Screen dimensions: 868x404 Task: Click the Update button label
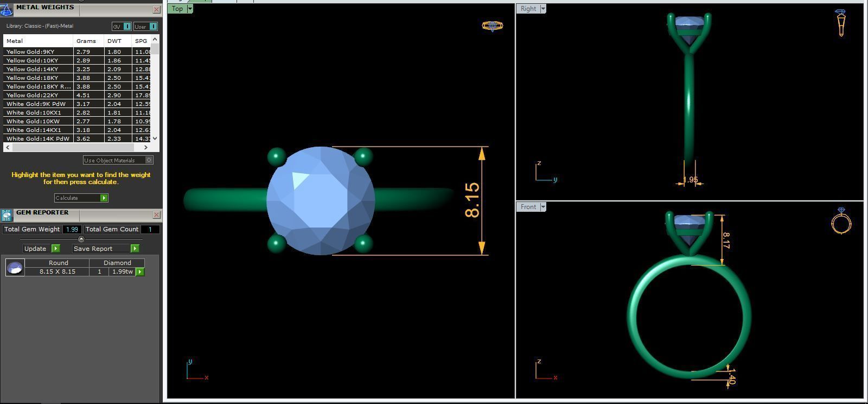click(x=35, y=248)
